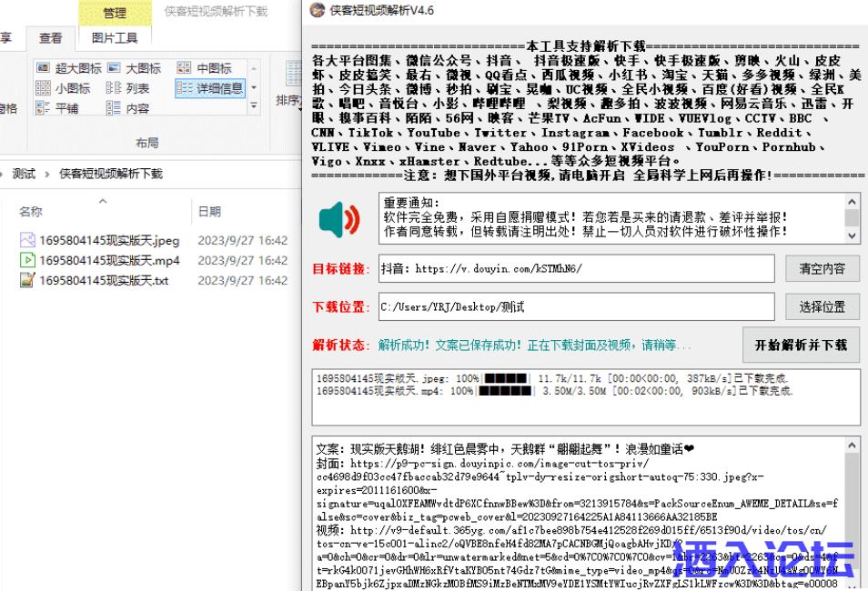Screen dimensions: 868x591
Task: Click the 解析成功 status message text
Action: tap(535, 346)
